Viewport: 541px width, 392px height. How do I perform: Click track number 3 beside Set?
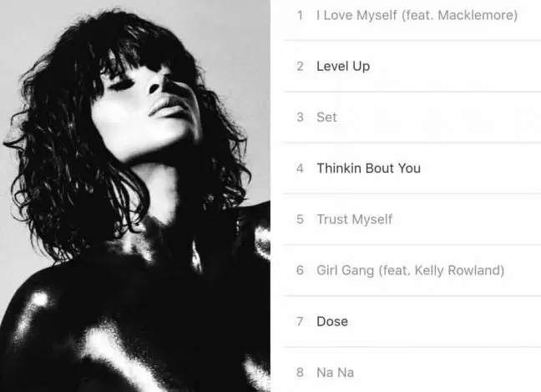click(x=301, y=118)
